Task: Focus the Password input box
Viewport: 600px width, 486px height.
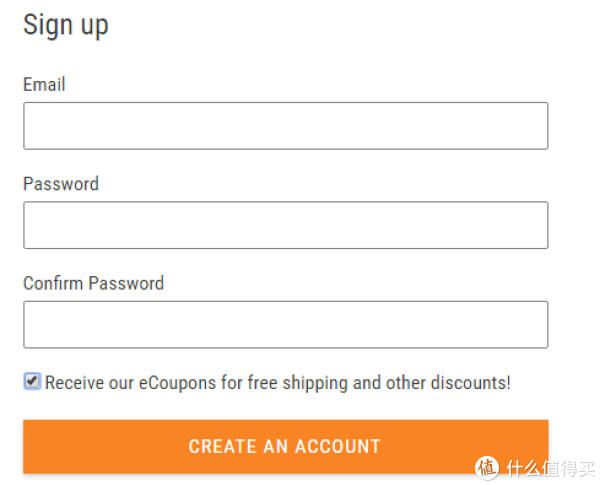Action: click(x=285, y=225)
